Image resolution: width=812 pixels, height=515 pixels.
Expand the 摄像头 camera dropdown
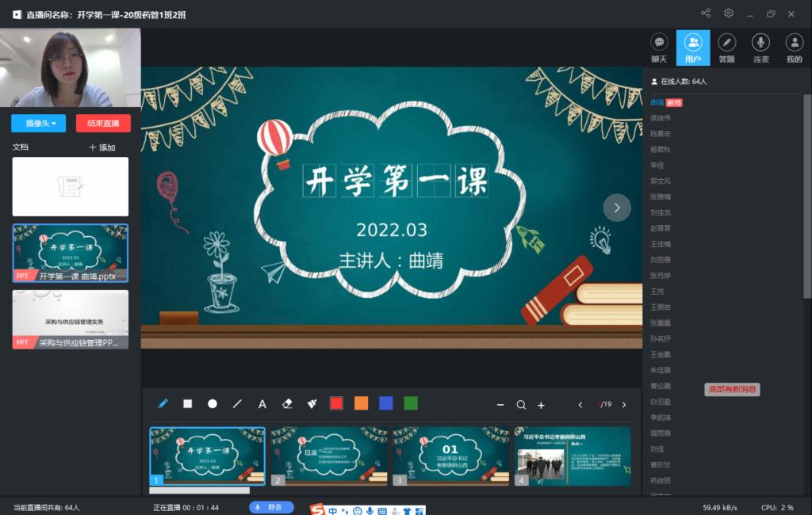click(38, 124)
